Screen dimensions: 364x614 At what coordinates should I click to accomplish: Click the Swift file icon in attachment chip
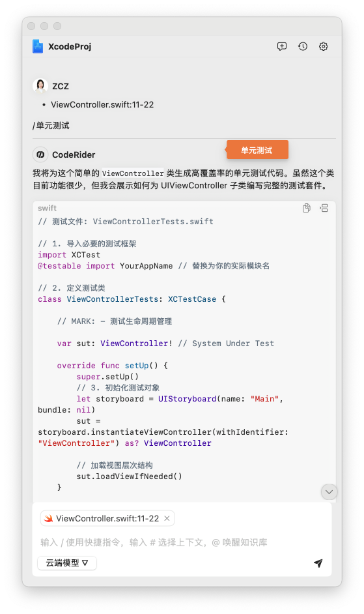(x=49, y=518)
